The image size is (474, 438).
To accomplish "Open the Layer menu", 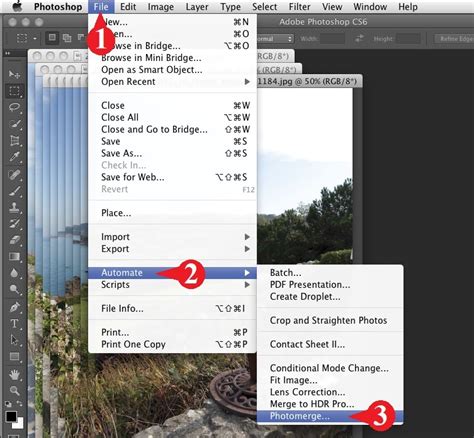I will click(x=197, y=7).
